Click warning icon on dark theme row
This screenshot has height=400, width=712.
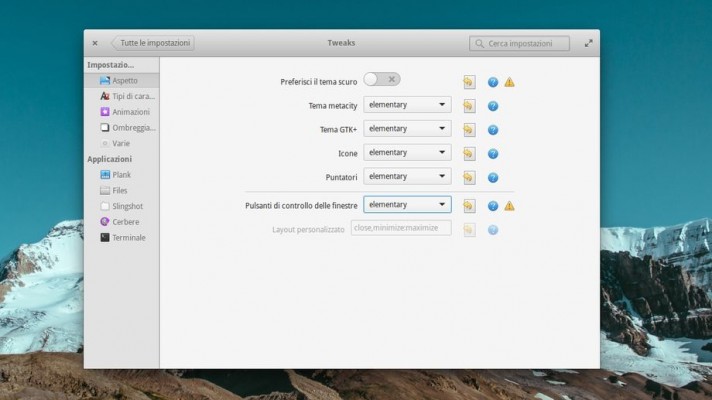tap(509, 82)
